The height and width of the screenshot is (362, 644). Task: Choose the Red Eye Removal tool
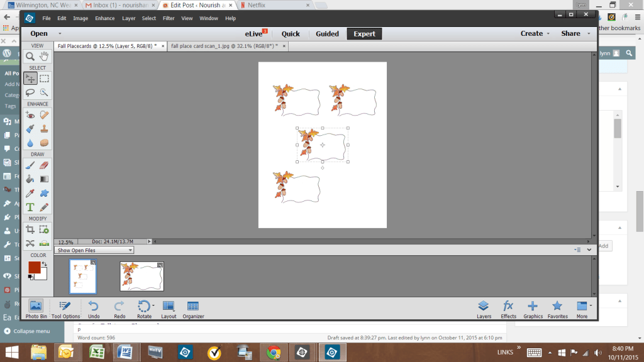pos(30,114)
